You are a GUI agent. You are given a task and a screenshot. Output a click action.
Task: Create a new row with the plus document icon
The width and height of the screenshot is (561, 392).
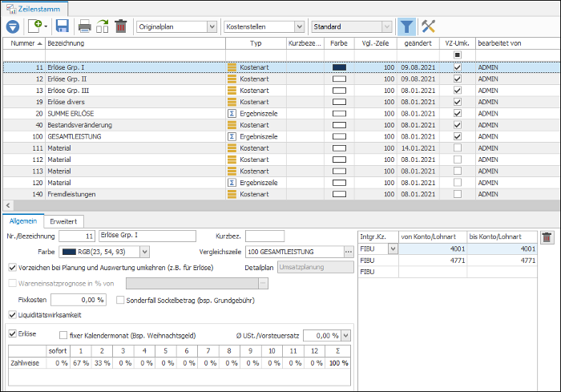pos(35,26)
